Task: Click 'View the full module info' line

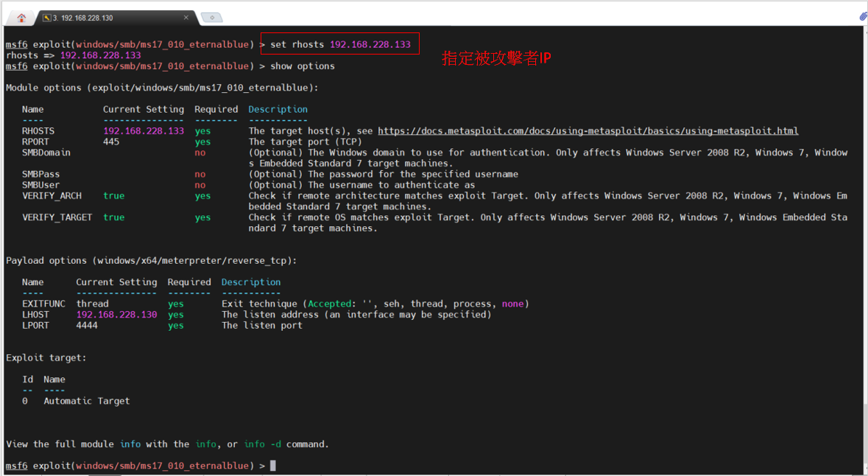Action: pos(167,444)
